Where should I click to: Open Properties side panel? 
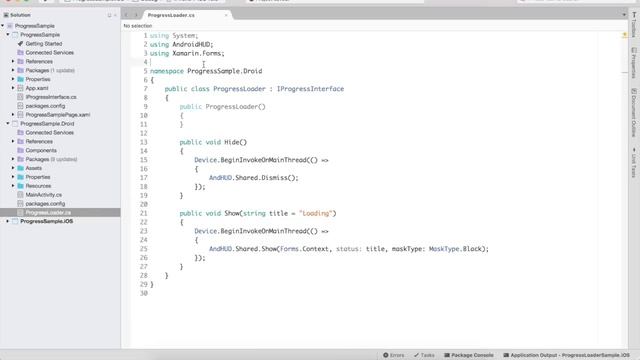pos(634,62)
